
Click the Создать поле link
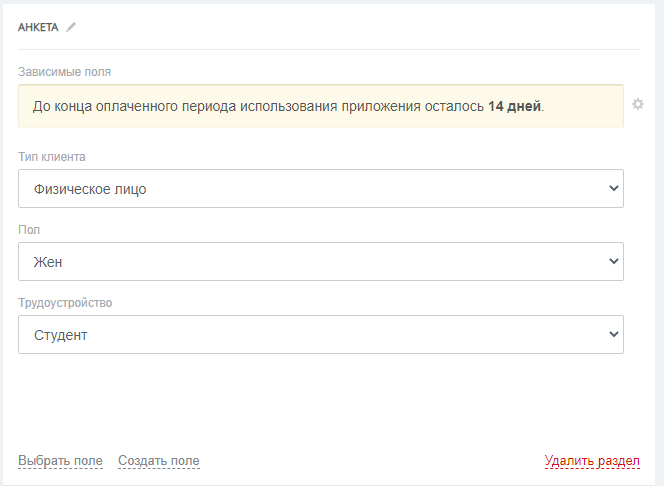[x=158, y=461]
